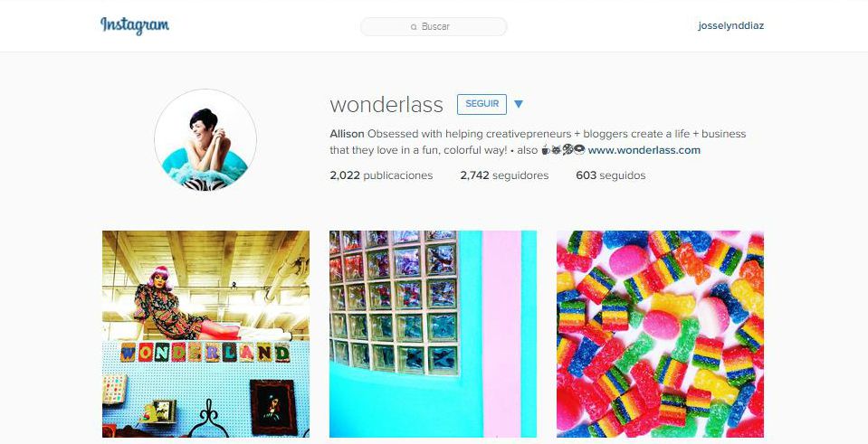Open the Wonderland sign photo post
The image size is (868, 444).
tap(206, 334)
